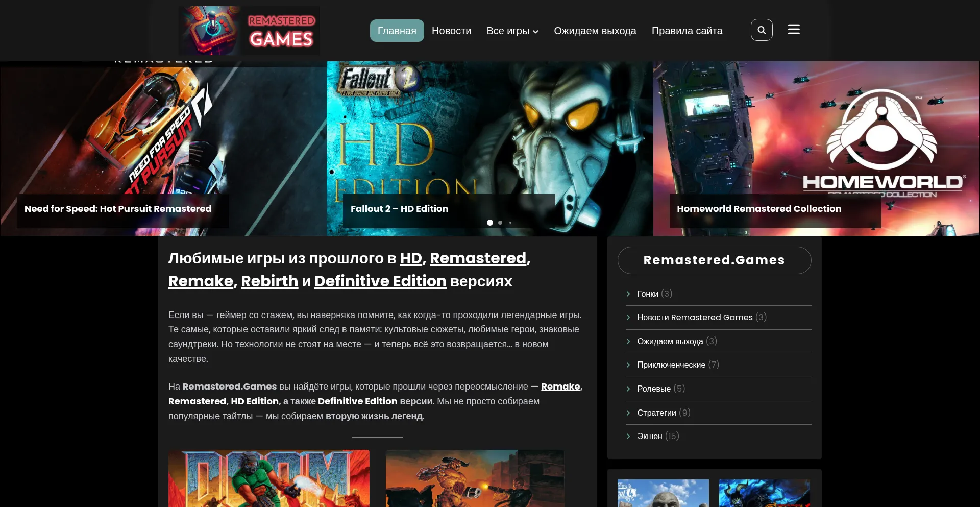Open the search magnifier icon

(x=762, y=30)
